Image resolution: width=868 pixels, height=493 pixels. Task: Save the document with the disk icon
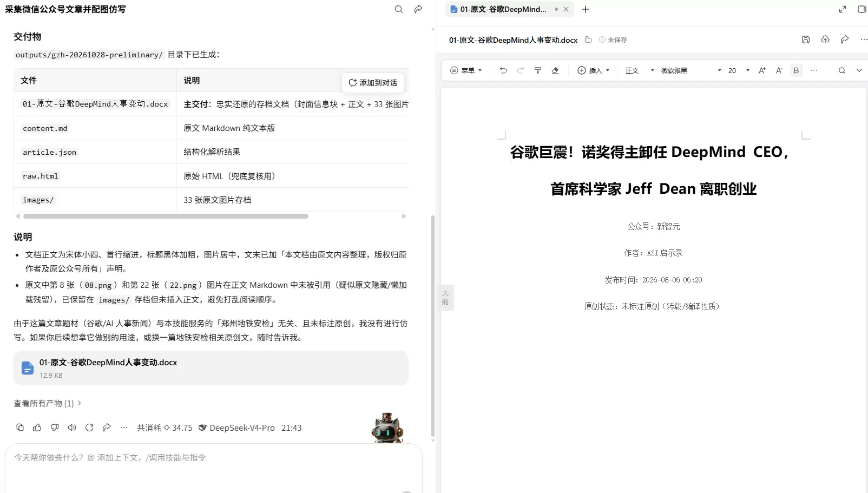tap(806, 40)
